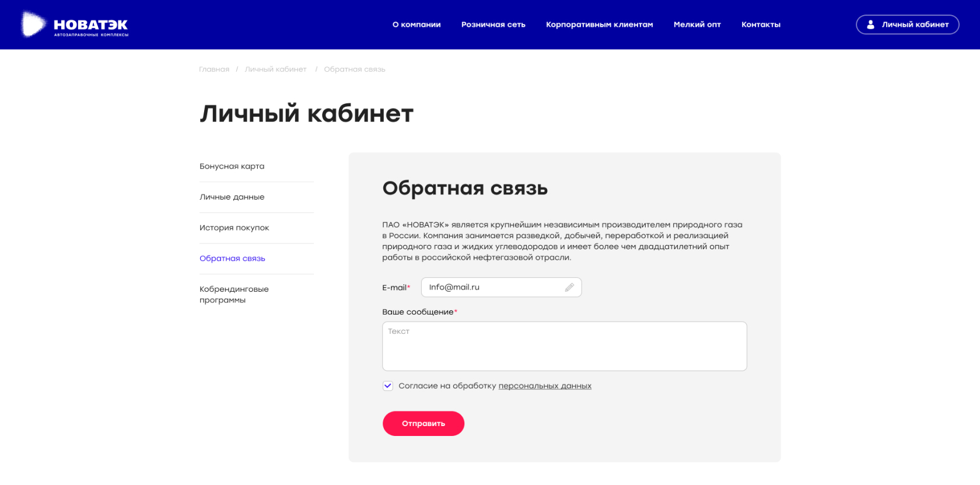This screenshot has width=980, height=485.
Task: Switch to «Личные данные» sidebar section
Action: [x=232, y=197]
